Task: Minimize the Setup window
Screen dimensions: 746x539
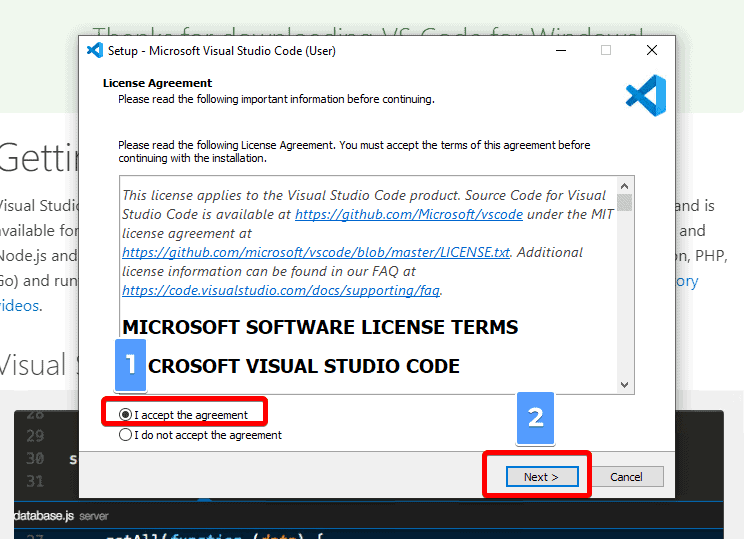Action: 561,50
